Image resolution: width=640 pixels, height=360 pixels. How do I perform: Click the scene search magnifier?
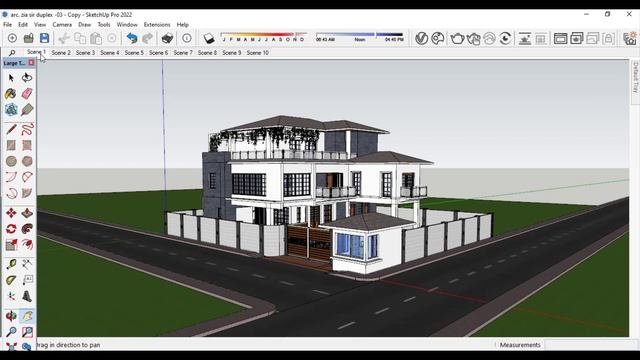[x=12, y=53]
